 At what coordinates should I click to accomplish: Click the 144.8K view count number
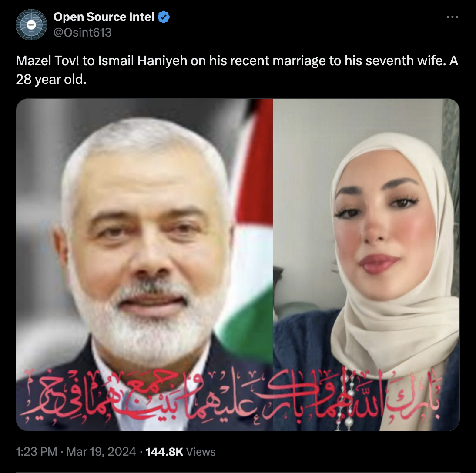pos(164,452)
